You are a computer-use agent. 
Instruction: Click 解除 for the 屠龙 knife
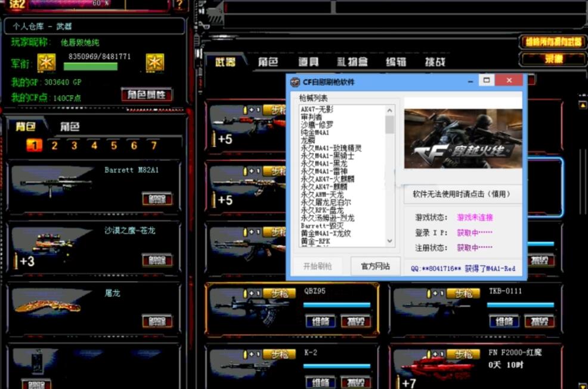[x=157, y=321]
